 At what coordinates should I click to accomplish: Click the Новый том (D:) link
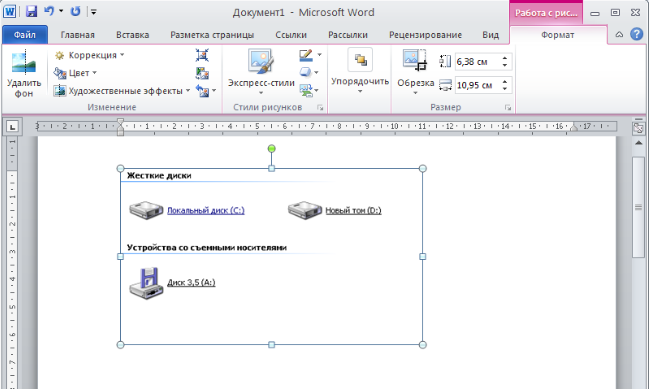point(353,210)
